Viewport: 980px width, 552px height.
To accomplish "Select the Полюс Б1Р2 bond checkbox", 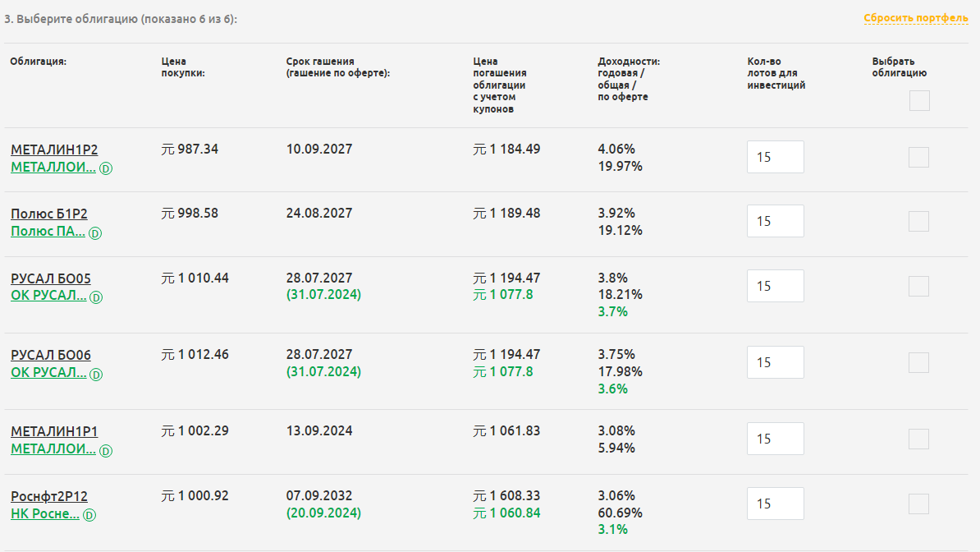I will pos(918,221).
